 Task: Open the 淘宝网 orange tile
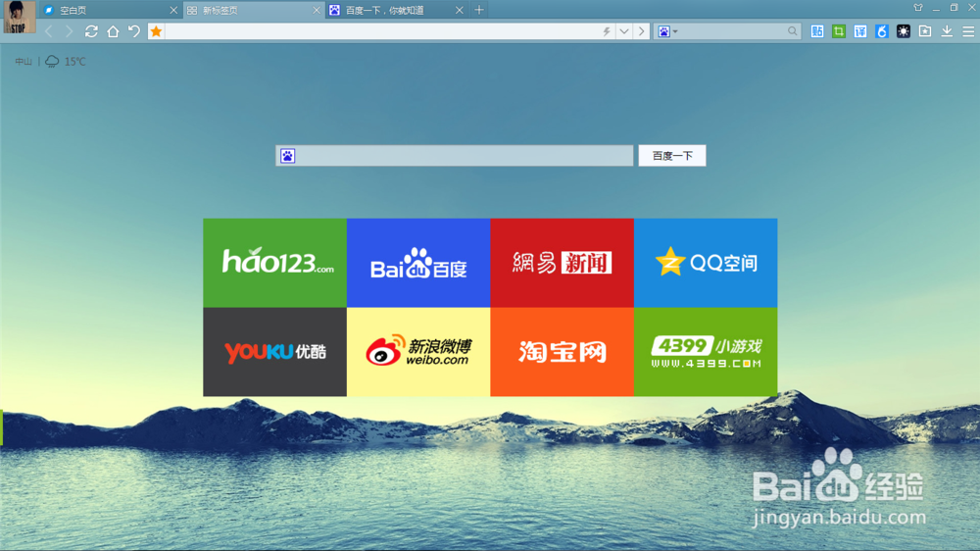[x=563, y=352]
